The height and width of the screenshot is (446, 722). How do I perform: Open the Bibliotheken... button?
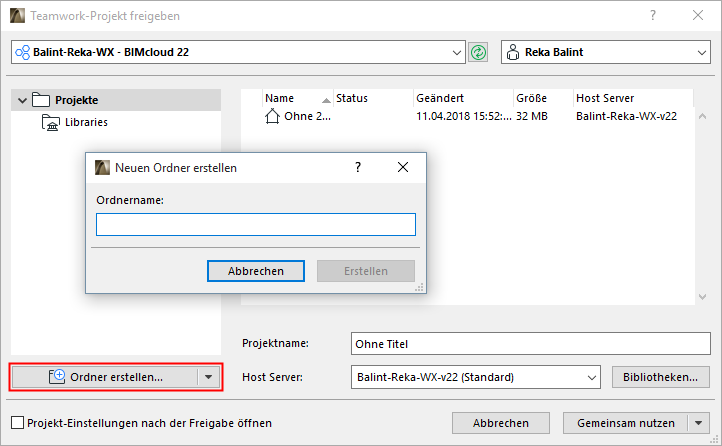tap(660, 377)
